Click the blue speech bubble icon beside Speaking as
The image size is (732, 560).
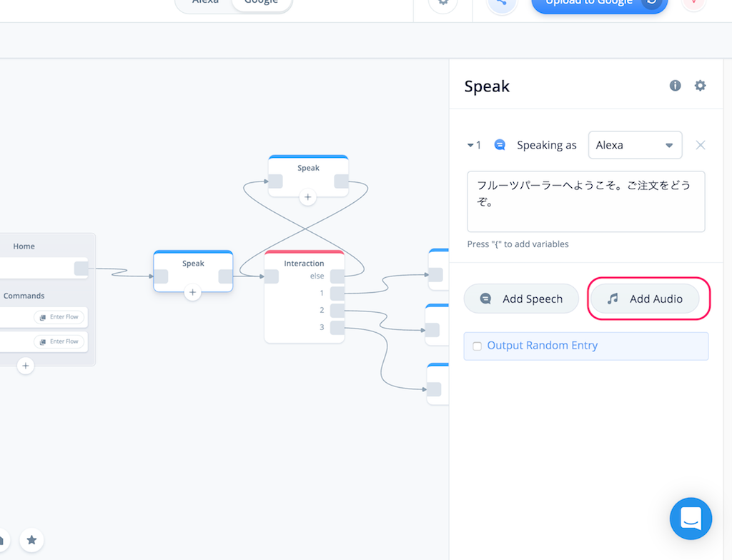tap(500, 145)
